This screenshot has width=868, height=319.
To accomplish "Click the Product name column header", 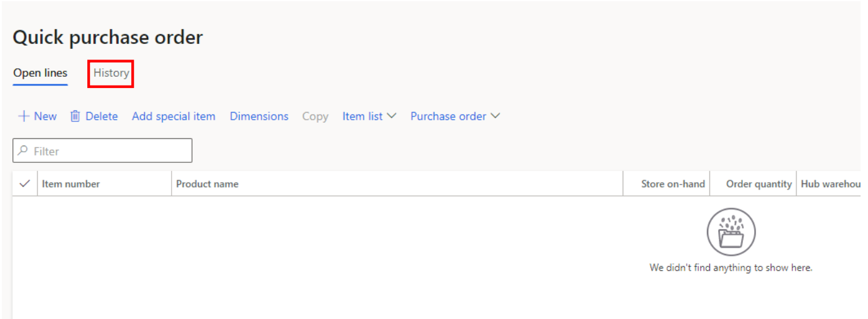I will (207, 184).
